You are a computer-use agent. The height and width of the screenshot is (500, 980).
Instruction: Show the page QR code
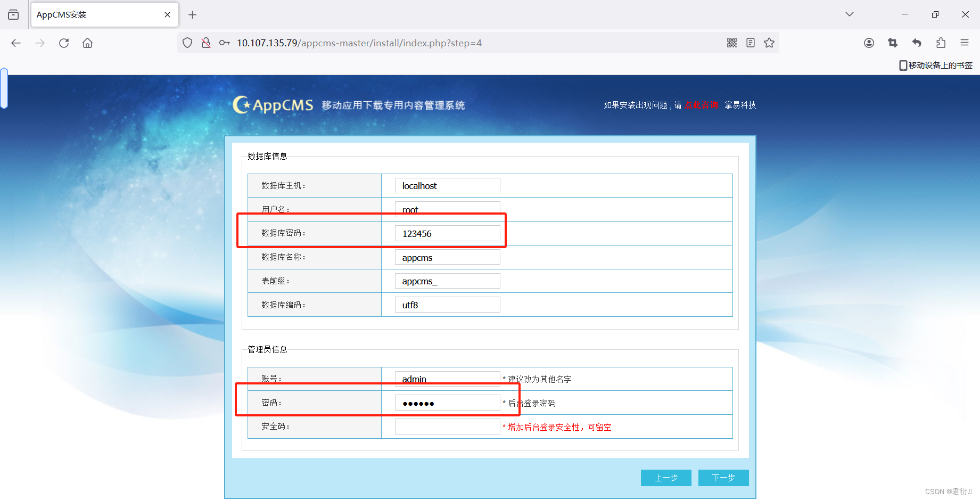click(x=732, y=43)
